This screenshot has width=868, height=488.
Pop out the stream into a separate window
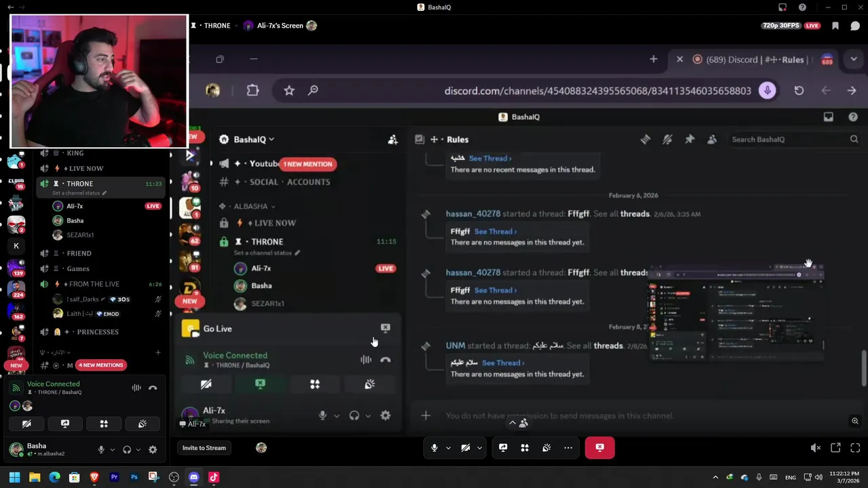click(x=835, y=448)
